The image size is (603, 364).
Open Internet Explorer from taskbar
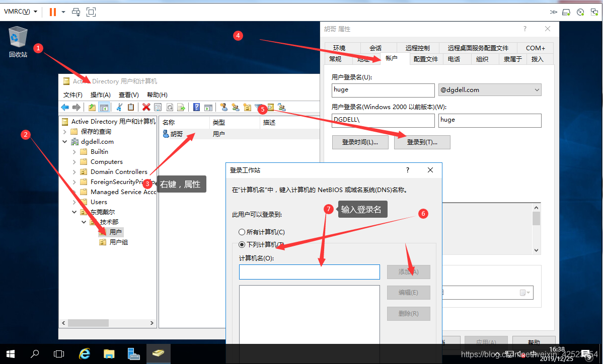(84, 353)
